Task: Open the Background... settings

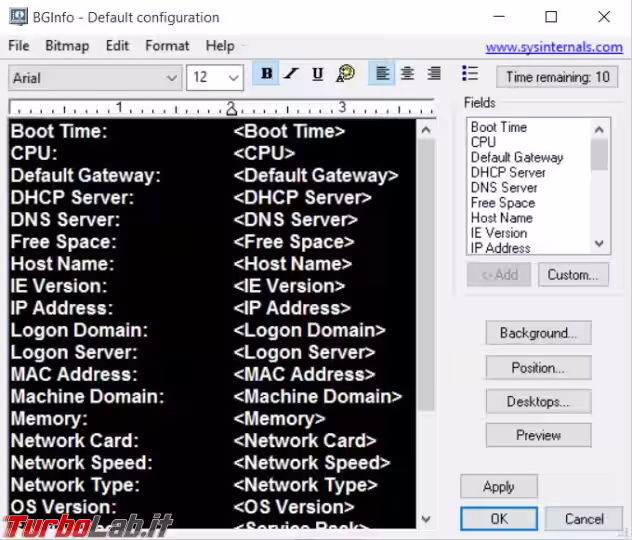Action: tap(538, 333)
